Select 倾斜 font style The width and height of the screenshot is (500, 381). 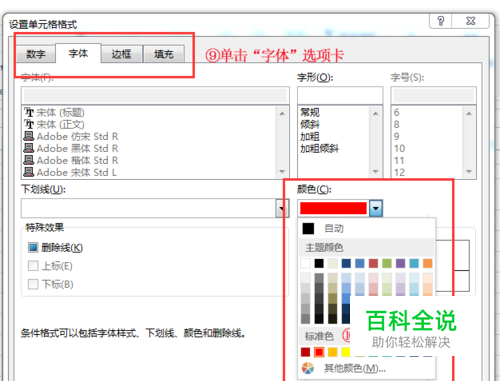pyautogui.click(x=310, y=125)
